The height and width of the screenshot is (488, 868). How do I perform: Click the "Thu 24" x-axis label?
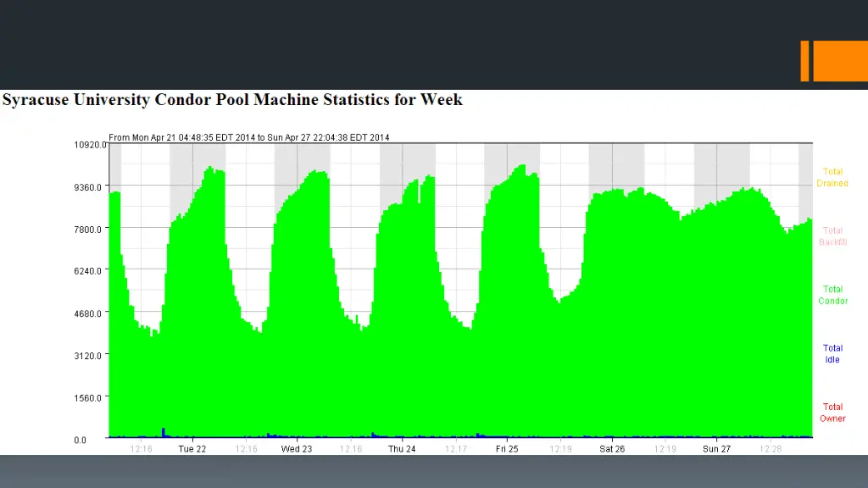402,449
